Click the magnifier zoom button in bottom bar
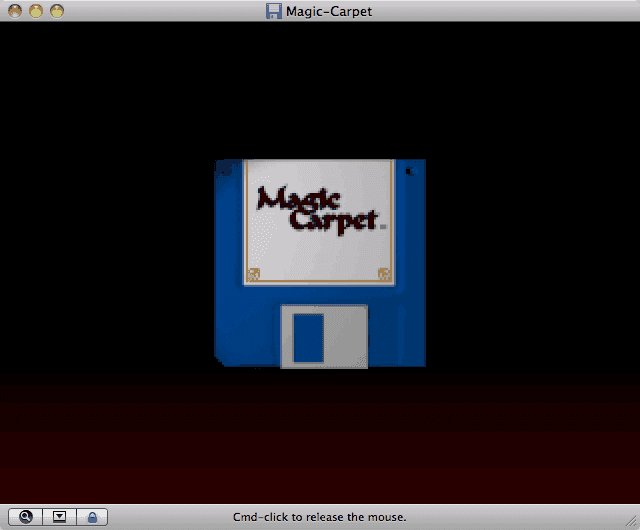This screenshot has width=640, height=530. pyautogui.click(x=25, y=517)
